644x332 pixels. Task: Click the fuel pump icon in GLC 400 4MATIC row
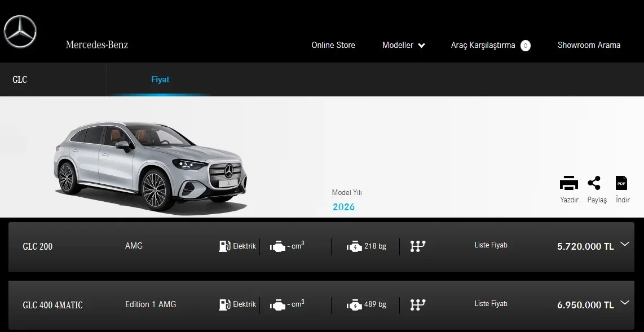tap(224, 304)
